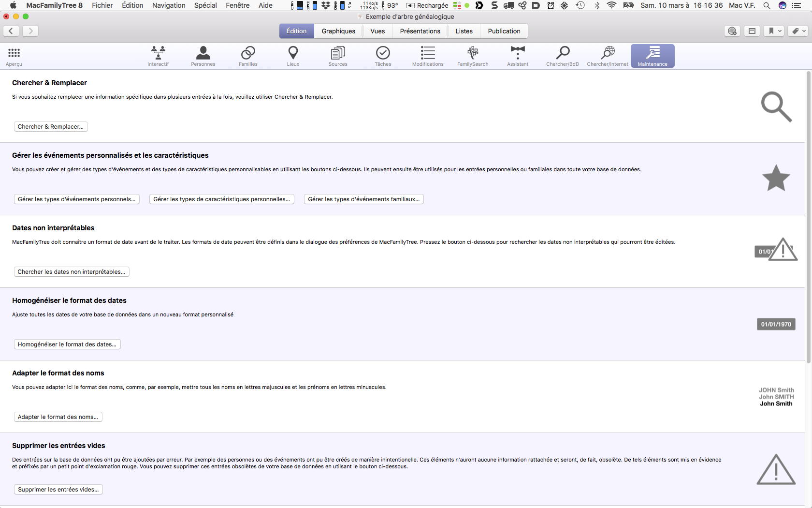Open the MacFamilyTree 8 application menu
This screenshot has height=508, width=812.
(54, 5)
